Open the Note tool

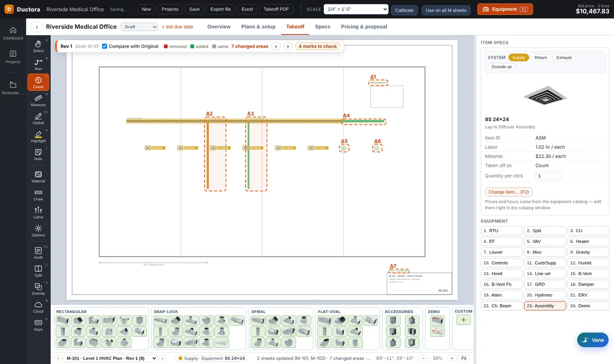pos(38,154)
